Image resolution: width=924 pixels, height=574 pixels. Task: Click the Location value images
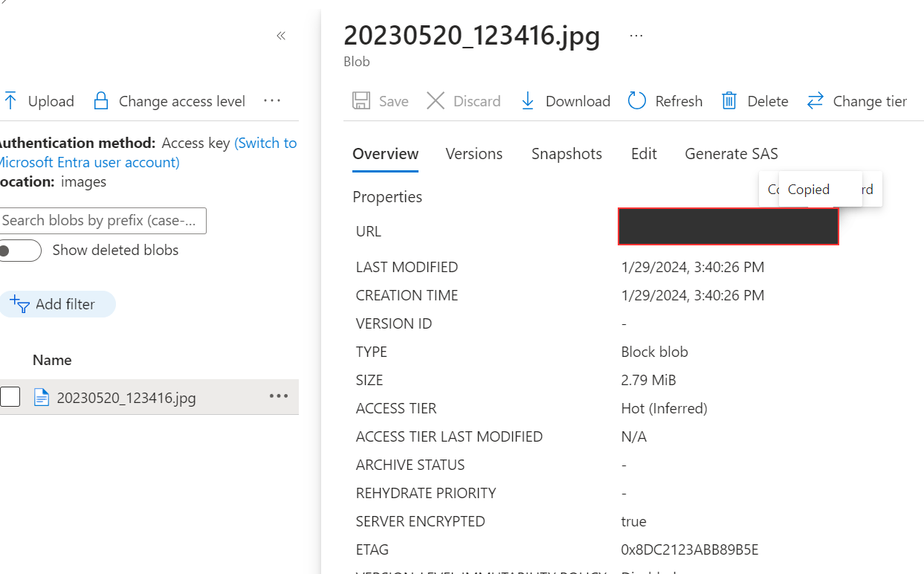83,181
